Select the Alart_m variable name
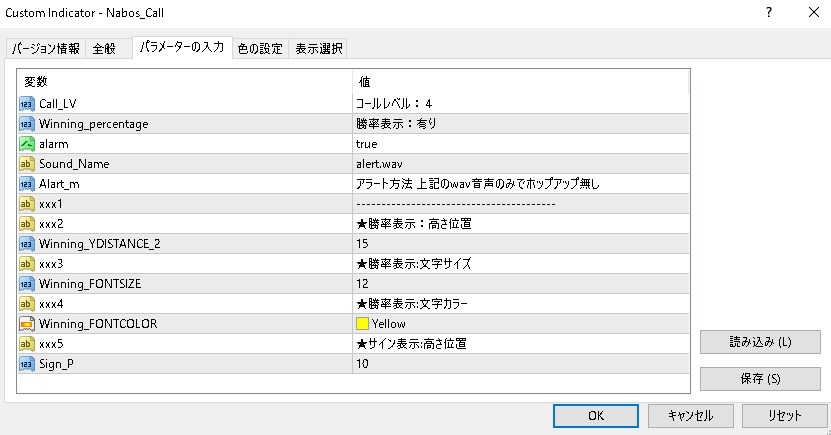Screen dimensions: 831x435 click(59, 184)
